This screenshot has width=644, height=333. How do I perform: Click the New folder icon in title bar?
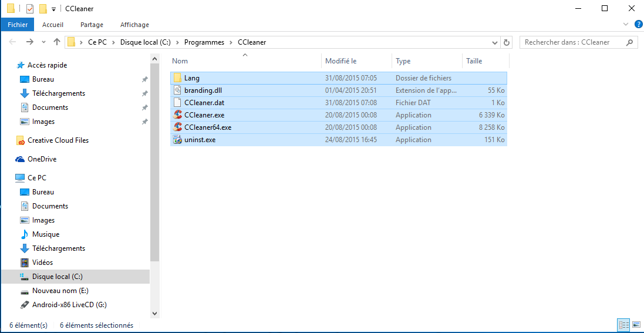(x=43, y=9)
